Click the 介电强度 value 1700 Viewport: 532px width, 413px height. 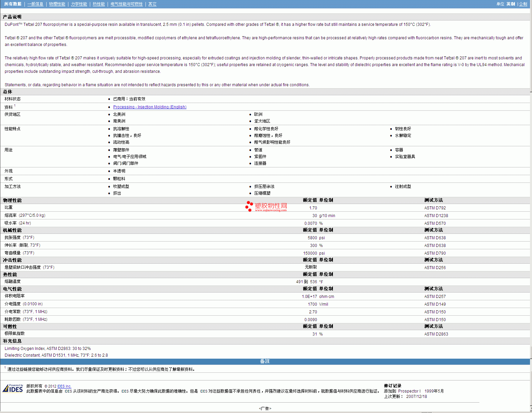click(x=312, y=304)
